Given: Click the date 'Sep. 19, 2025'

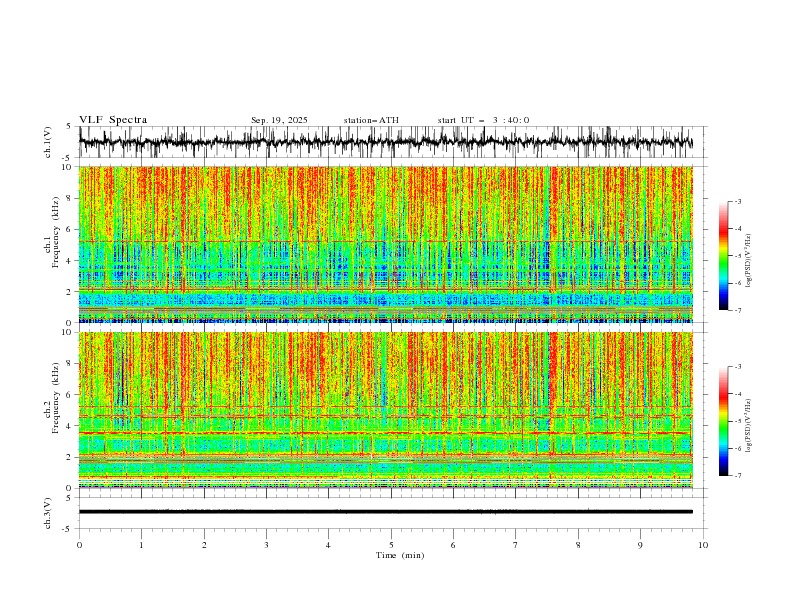Looking at the screenshot, I should (x=279, y=120).
